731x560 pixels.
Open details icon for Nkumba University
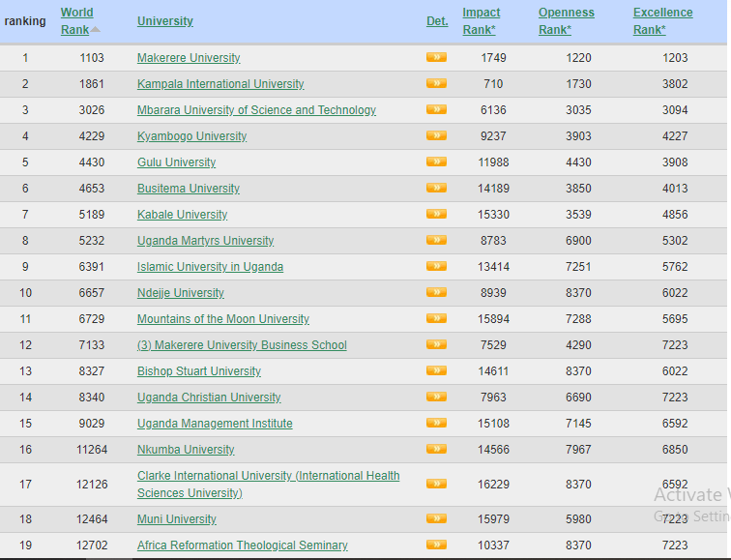[436, 449]
